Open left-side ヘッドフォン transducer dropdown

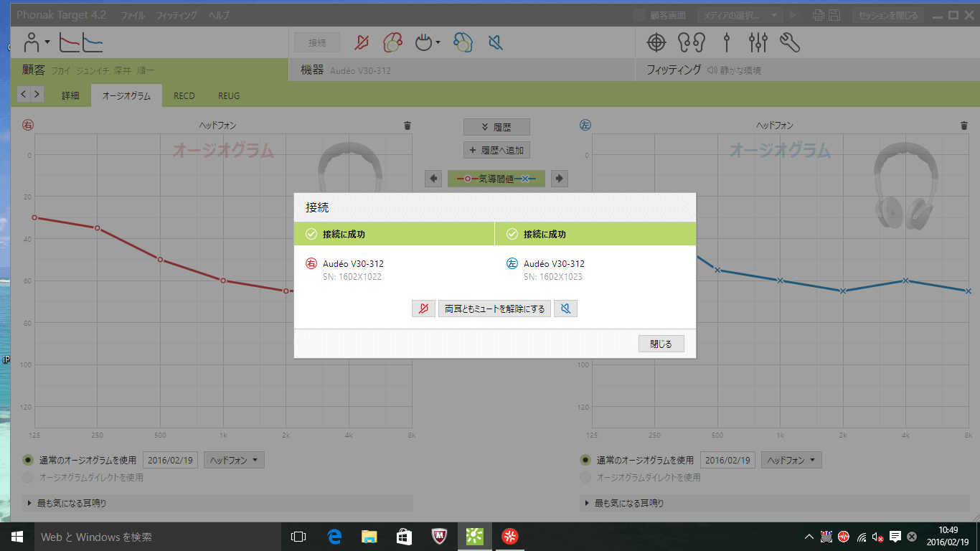[x=791, y=460]
